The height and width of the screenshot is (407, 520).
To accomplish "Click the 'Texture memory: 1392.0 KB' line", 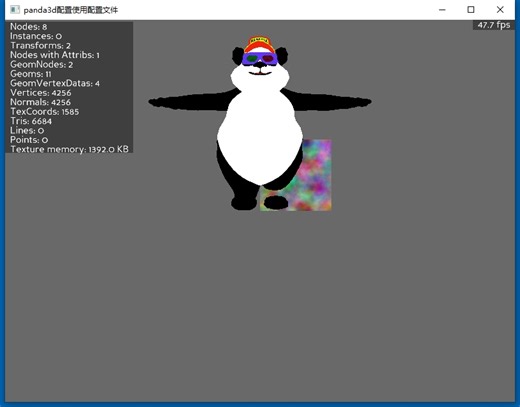I will coord(69,149).
